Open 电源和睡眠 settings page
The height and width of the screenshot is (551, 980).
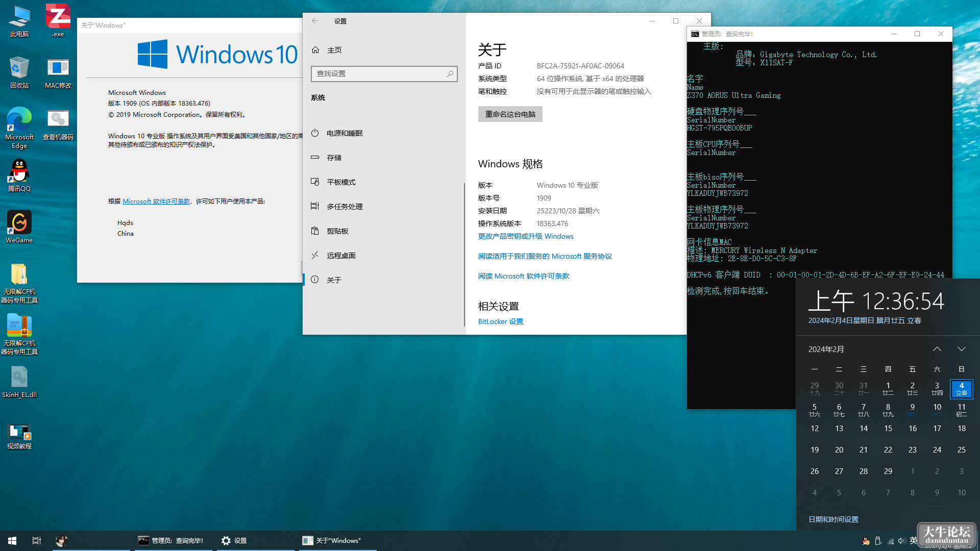[x=384, y=133]
